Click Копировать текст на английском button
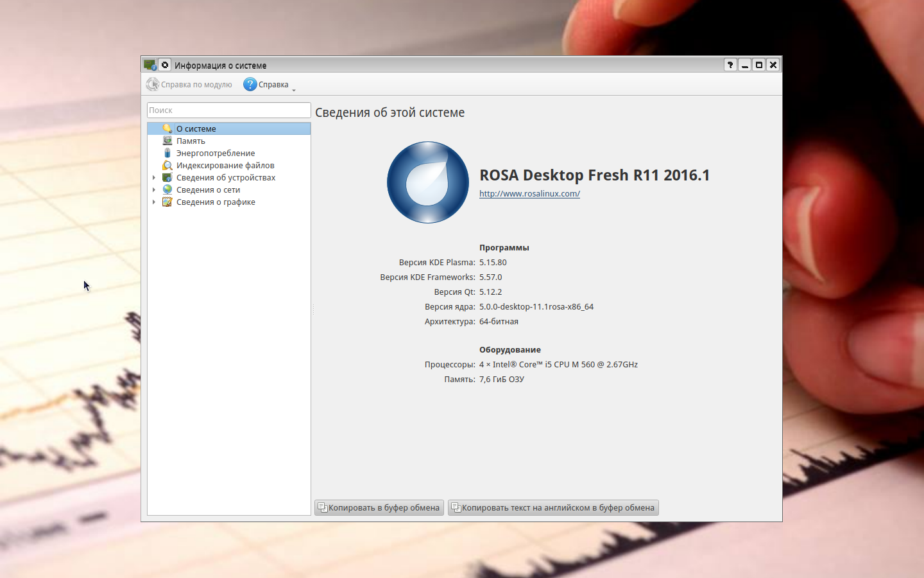Viewport: 924px width, 578px height. [x=553, y=507]
